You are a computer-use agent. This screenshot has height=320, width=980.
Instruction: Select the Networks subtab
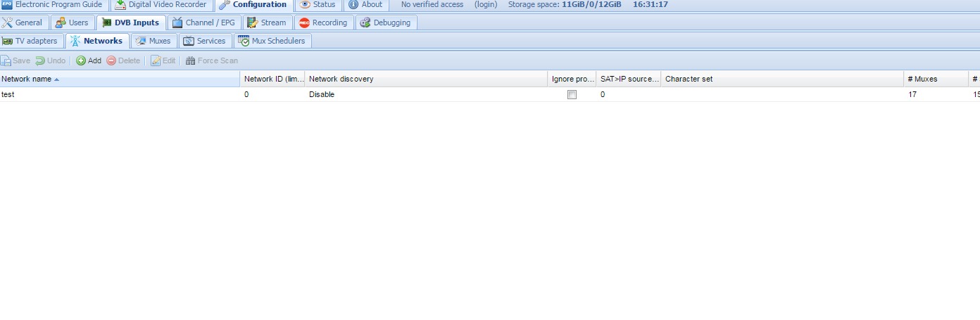point(97,41)
